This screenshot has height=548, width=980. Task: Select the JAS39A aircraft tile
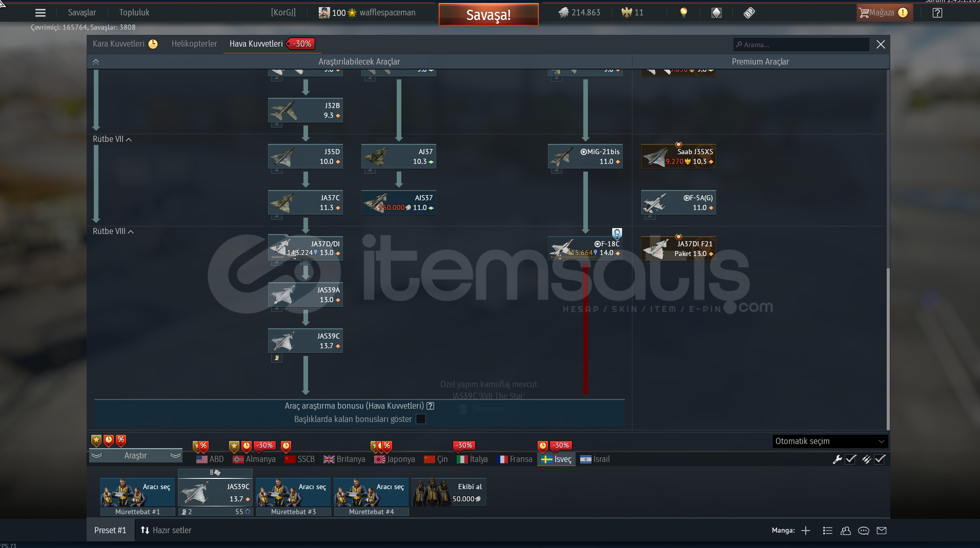305,294
